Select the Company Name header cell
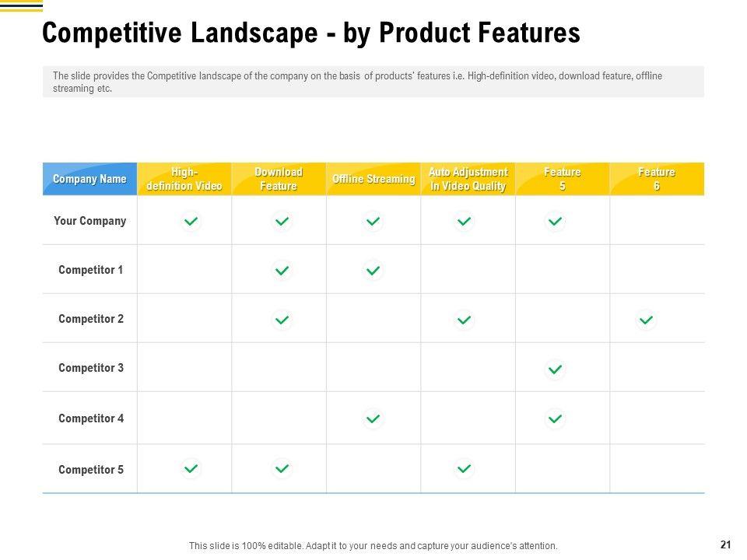Viewport: 747px width, 560px height. pos(89,179)
